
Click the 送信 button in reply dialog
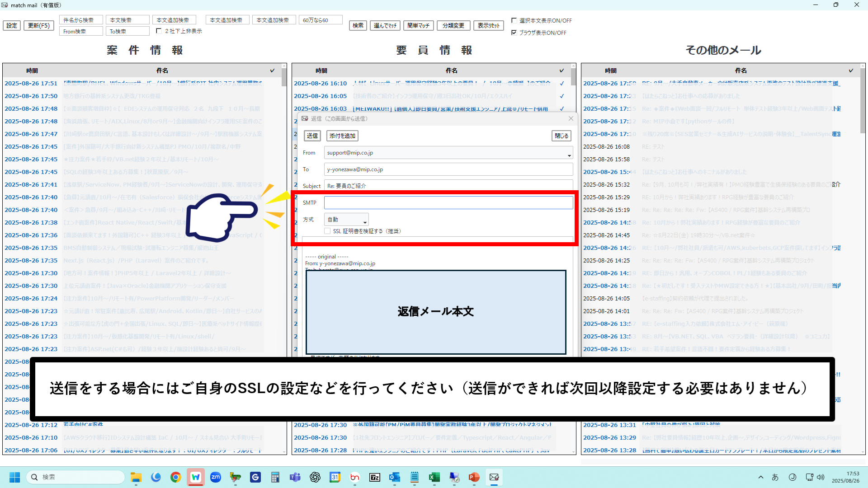click(312, 136)
